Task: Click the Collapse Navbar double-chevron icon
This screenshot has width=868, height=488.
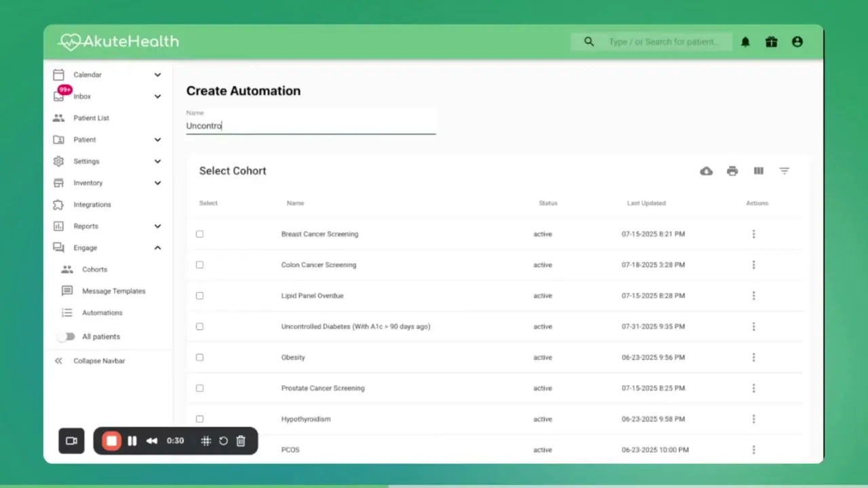Action: tap(59, 361)
